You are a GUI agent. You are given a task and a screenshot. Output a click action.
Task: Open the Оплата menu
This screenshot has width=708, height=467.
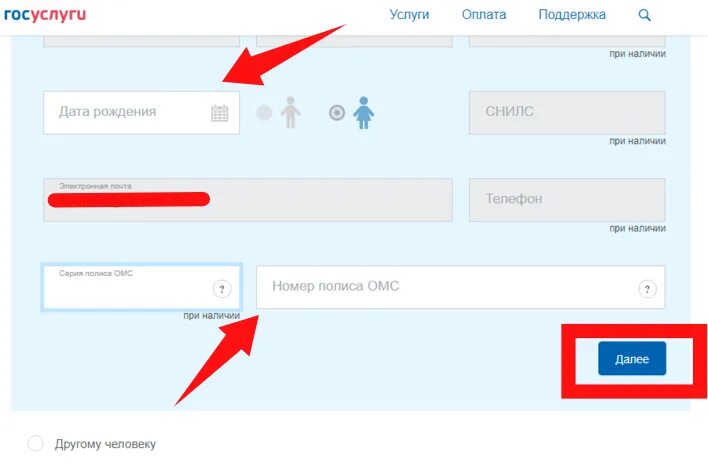[484, 14]
